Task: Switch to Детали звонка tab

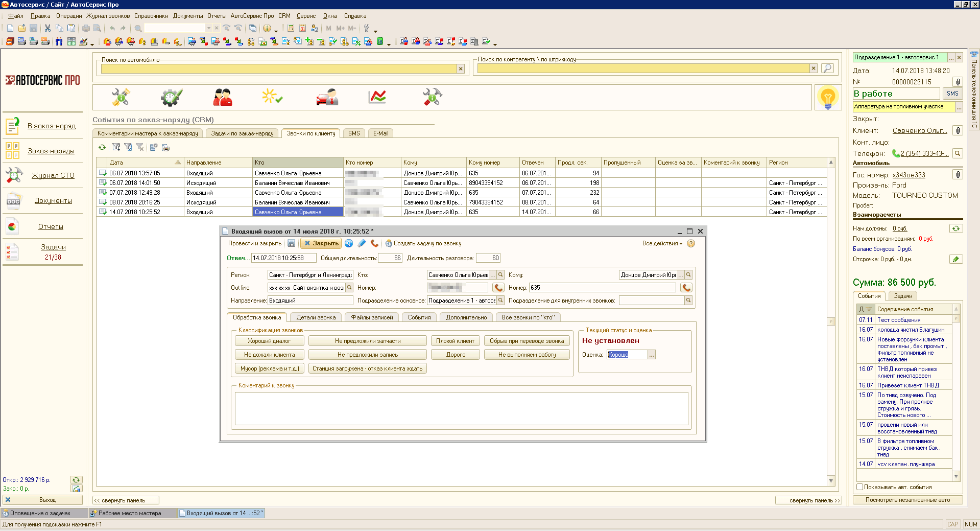Action: [316, 317]
